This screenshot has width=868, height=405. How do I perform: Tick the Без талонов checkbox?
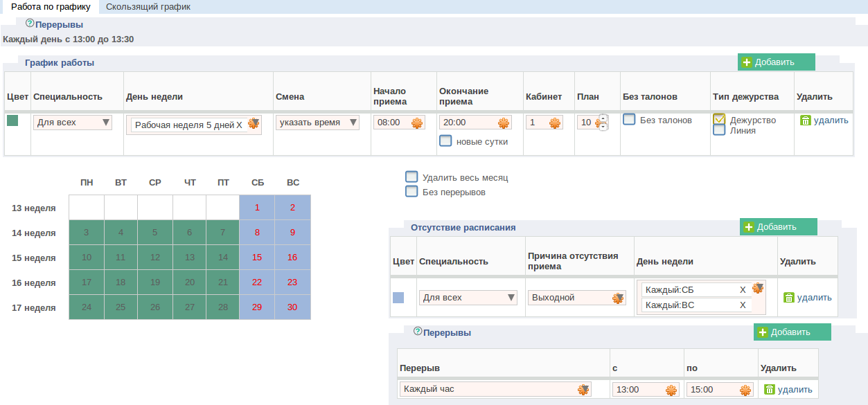pyautogui.click(x=629, y=120)
